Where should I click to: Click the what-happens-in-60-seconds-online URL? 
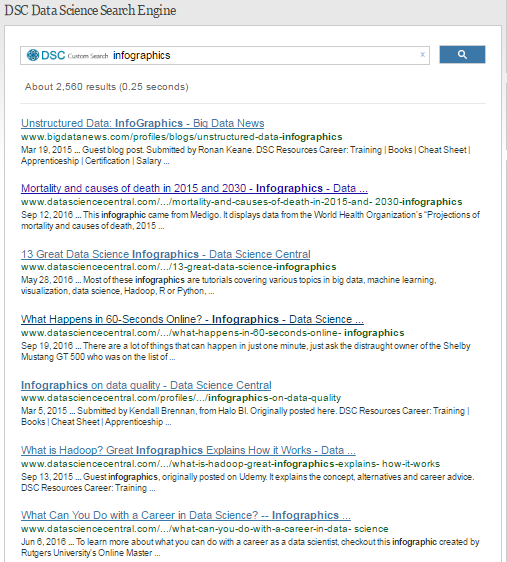click(212, 333)
